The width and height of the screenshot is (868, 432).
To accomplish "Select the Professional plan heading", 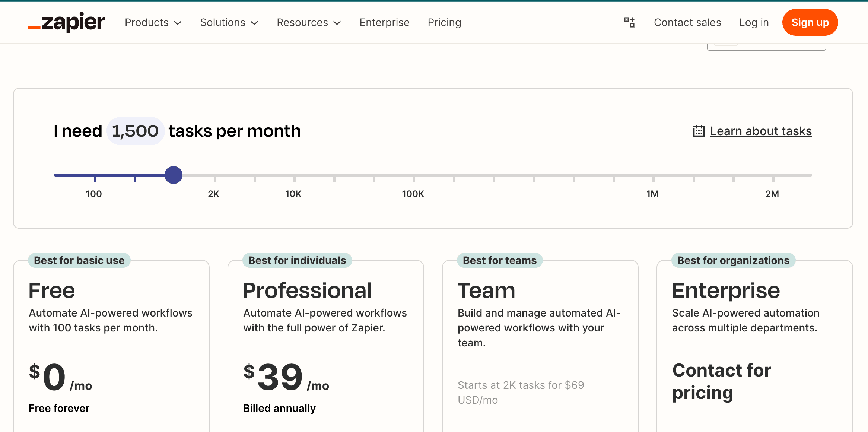I will pyautogui.click(x=307, y=290).
